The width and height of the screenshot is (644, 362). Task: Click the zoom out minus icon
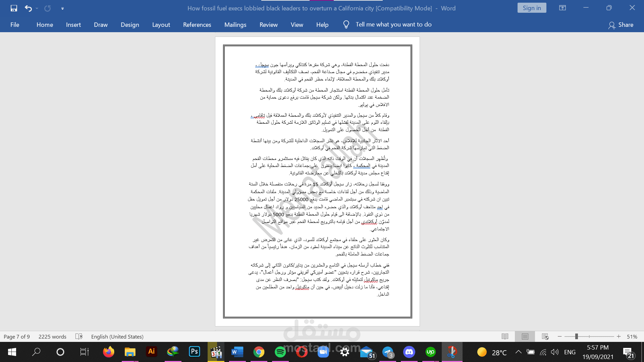559,337
